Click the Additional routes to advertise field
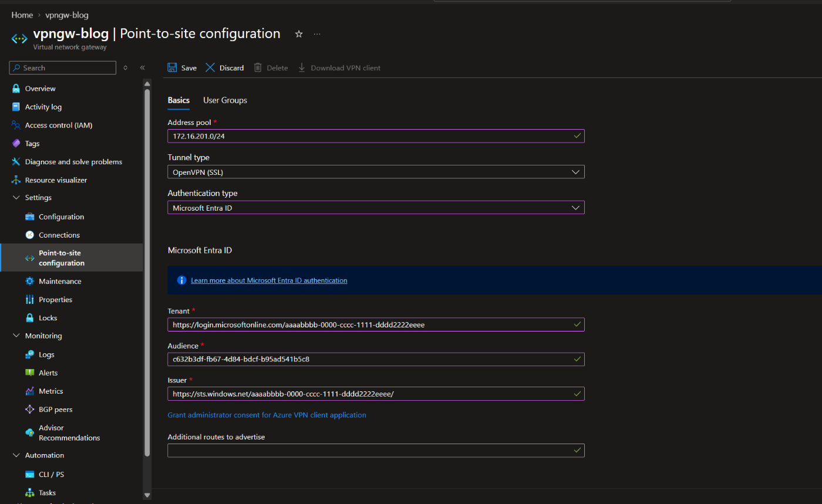 [376, 450]
